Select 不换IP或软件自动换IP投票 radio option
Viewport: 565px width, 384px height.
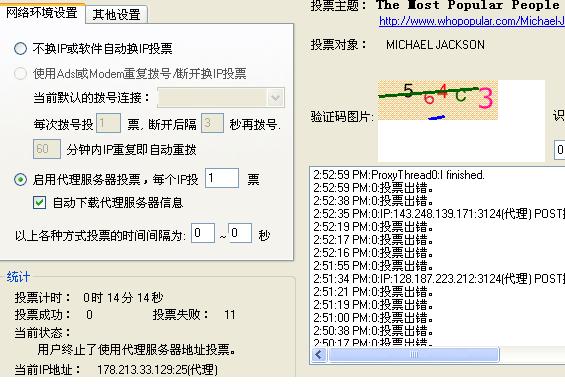[21, 49]
